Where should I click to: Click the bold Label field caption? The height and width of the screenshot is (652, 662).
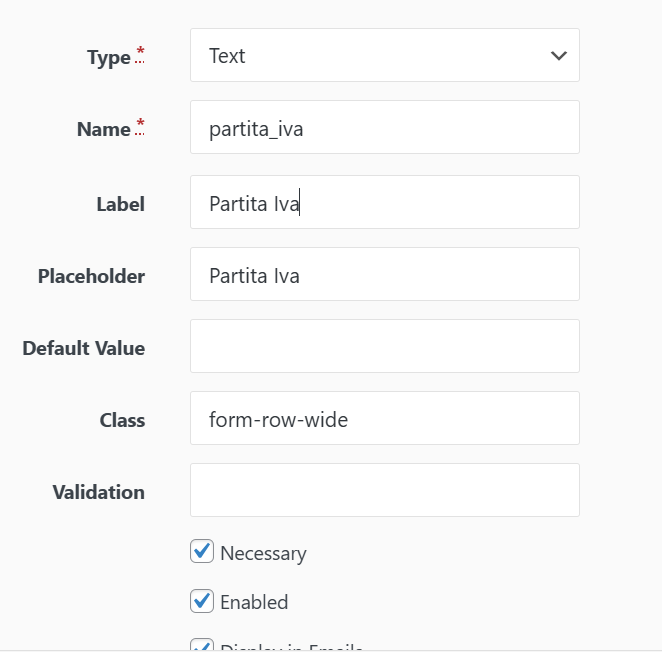(120, 204)
